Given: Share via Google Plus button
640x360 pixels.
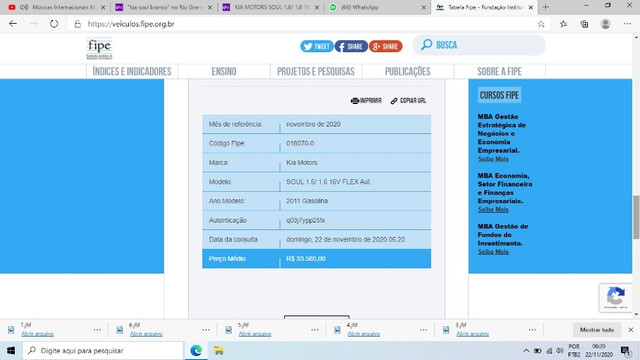Looking at the screenshot, I should [386, 46].
